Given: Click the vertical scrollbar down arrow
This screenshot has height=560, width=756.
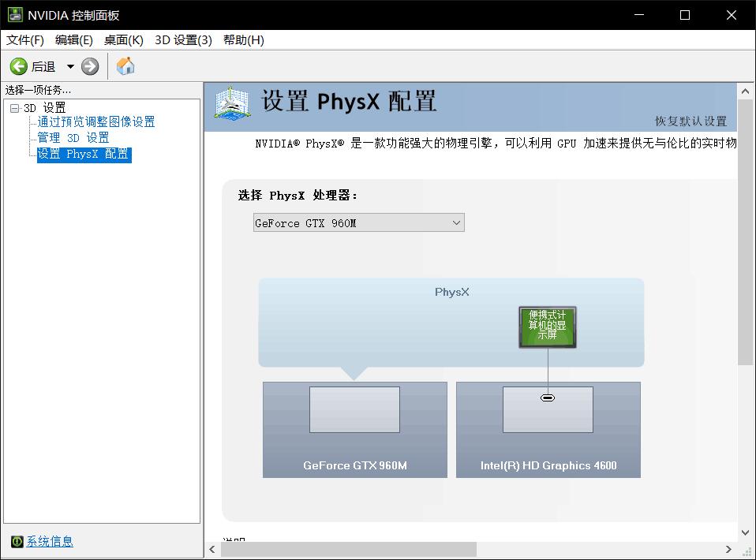Looking at the screenshot, I should [745, 532].
